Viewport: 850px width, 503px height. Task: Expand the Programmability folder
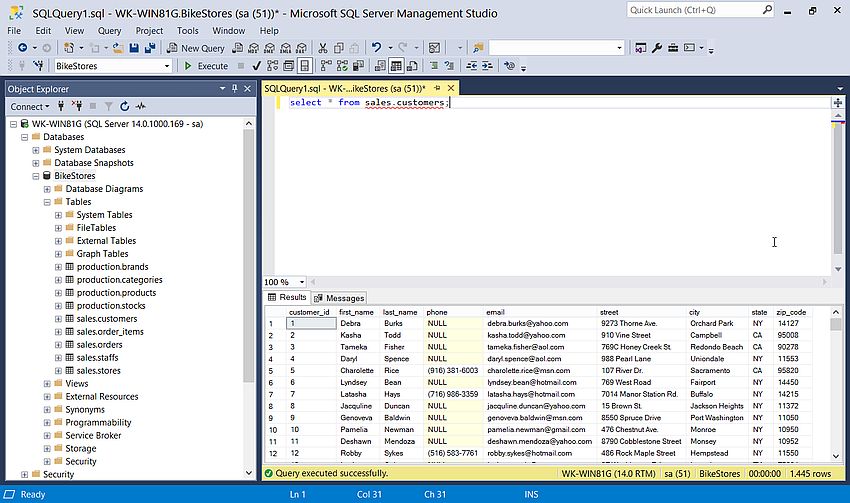pos(47,423)
